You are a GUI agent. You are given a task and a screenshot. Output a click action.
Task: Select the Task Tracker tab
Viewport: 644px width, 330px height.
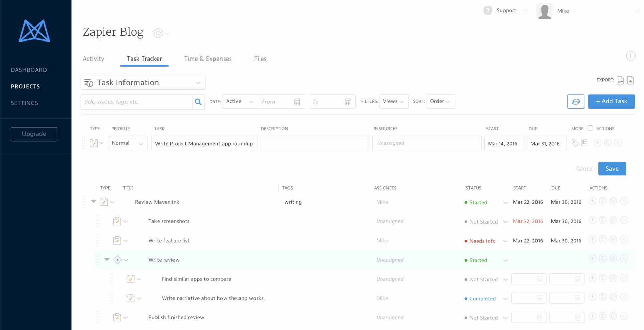[144, 59]
